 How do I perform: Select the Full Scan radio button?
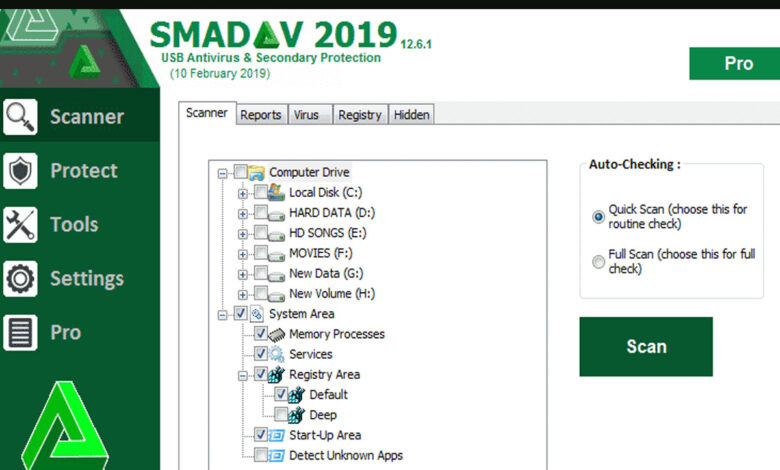(599, 262)
